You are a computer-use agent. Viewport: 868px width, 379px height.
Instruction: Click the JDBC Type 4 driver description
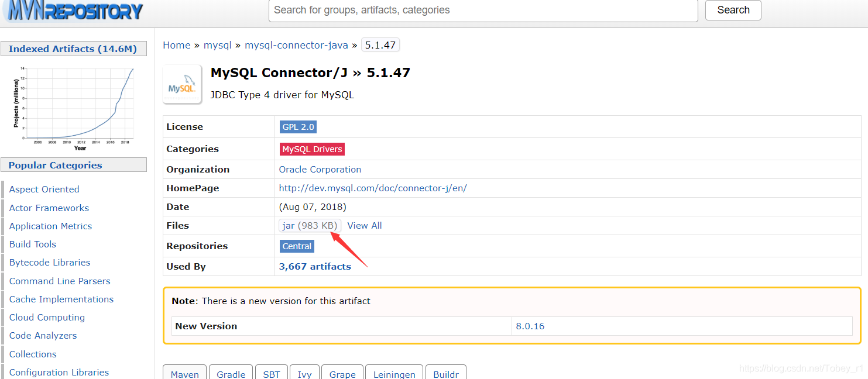(x=282, y=95)
